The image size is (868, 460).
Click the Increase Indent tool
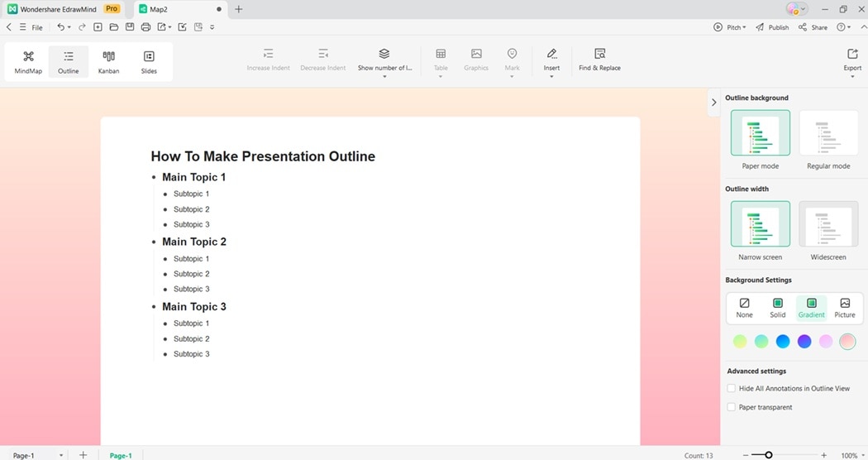point(269,60)
